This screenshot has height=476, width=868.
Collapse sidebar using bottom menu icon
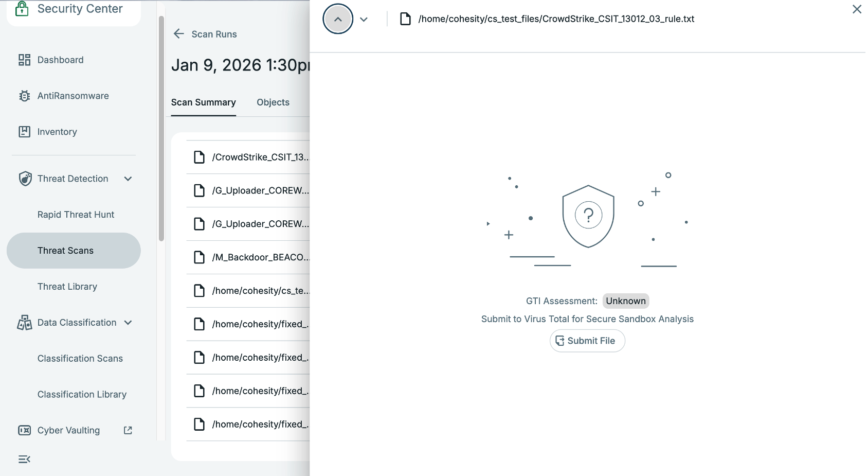pos(24,459)
